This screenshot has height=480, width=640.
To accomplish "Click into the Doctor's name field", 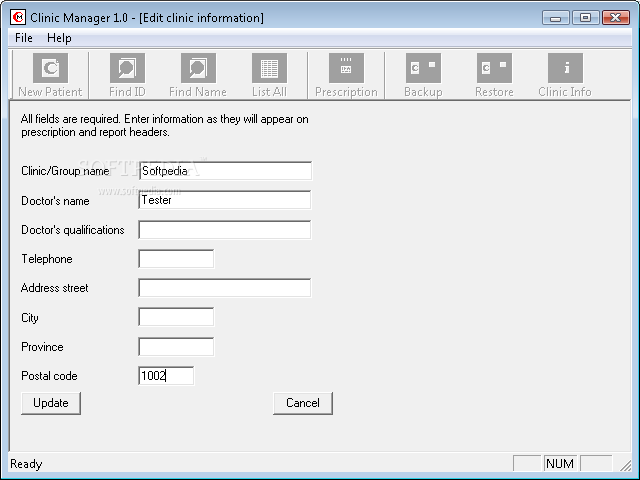I will 224,200.
